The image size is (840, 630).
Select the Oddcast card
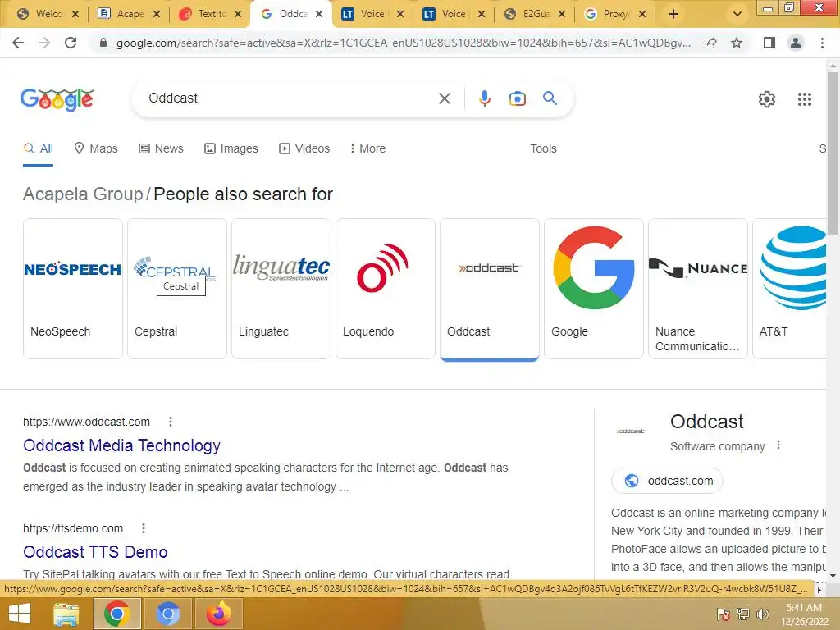(489, 289)
